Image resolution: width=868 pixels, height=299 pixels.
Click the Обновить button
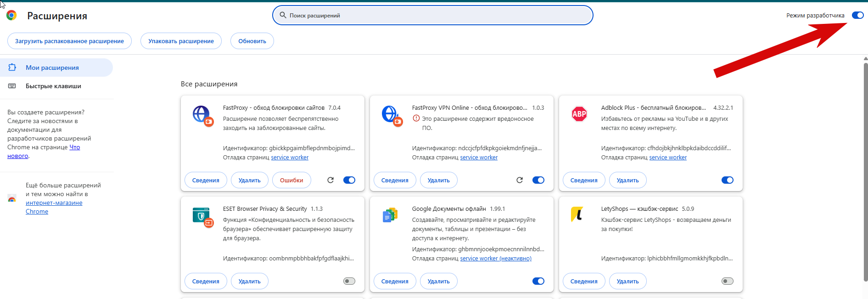tap(252, 41)
